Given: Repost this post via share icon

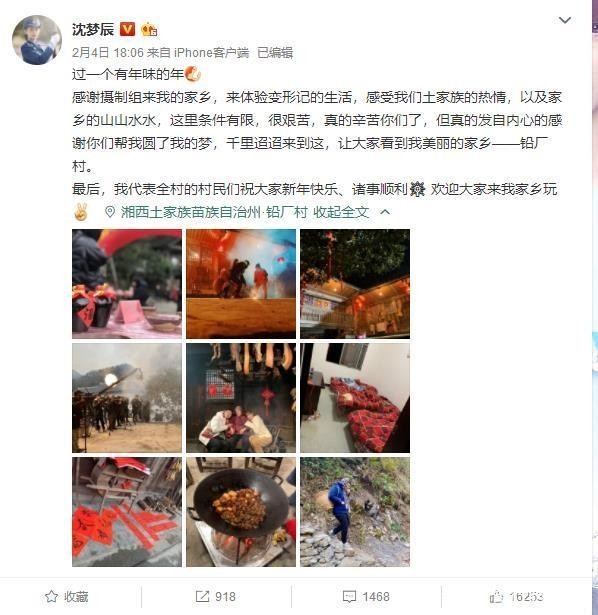Looking at the screenshot, I should [202, 597].
